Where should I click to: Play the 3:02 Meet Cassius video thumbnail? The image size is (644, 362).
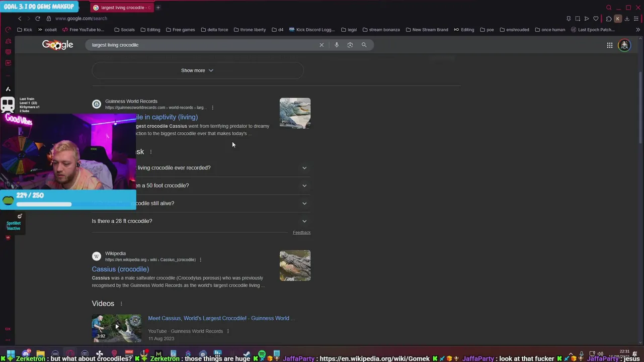117,328
